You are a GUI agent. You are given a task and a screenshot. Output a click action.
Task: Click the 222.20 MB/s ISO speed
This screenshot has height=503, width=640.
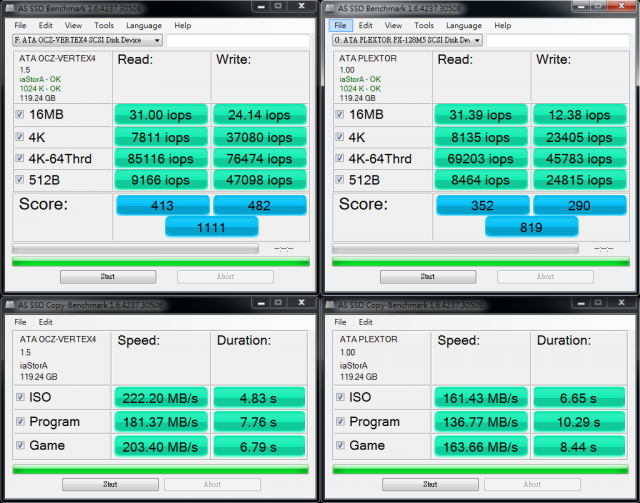tap(161, 398)
